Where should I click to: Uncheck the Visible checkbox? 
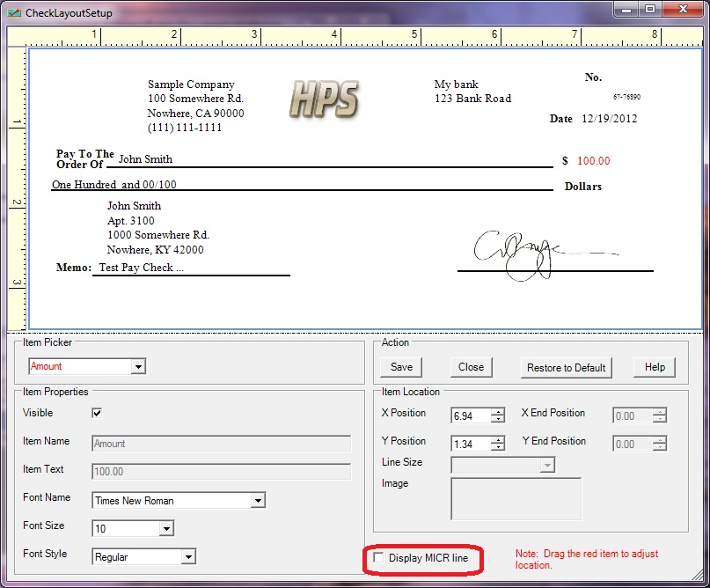97,413
